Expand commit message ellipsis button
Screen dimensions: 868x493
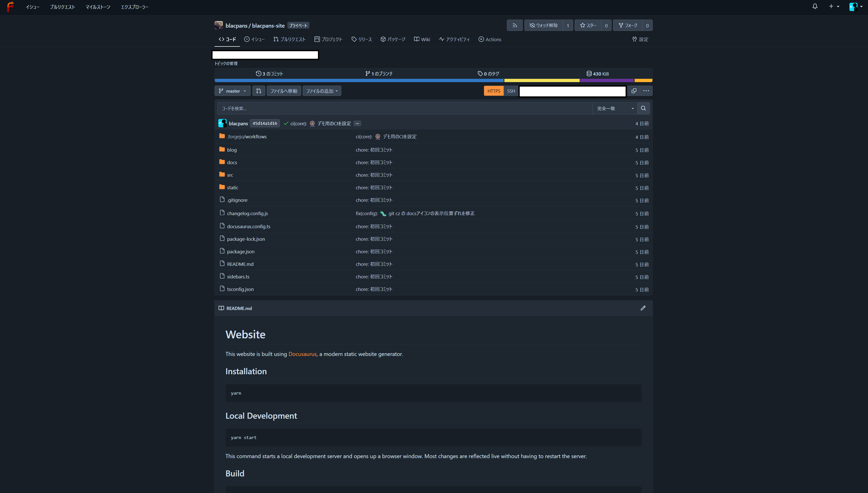[x=357, y=124]
